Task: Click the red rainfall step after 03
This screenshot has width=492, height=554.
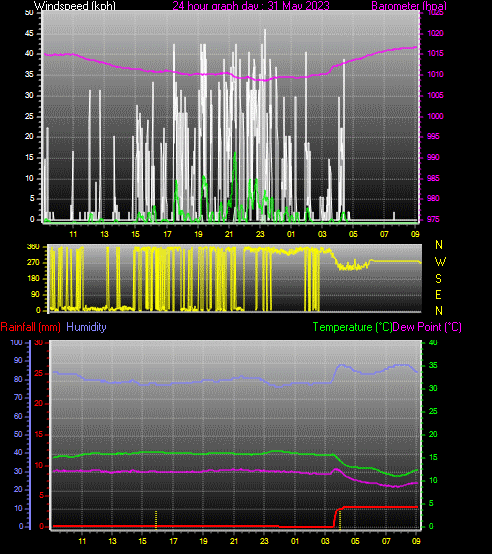Action: tap(335, 517)
